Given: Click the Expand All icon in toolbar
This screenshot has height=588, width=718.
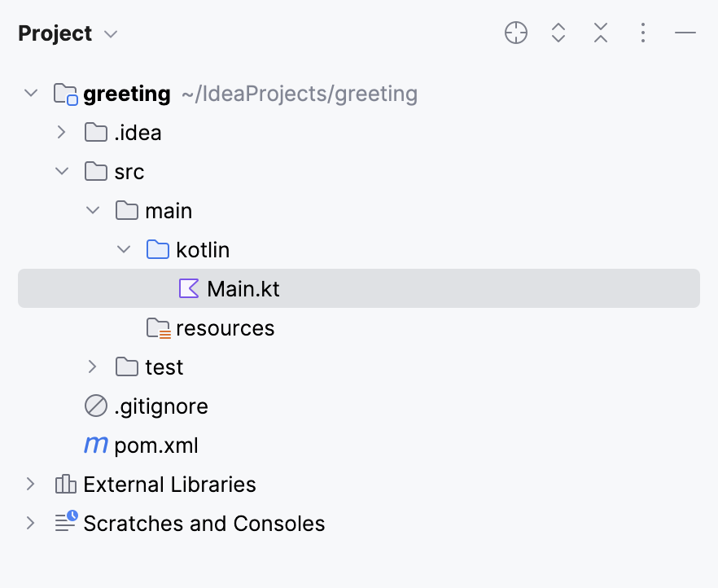Looking at the screenshot, I should tap(558, 33).
